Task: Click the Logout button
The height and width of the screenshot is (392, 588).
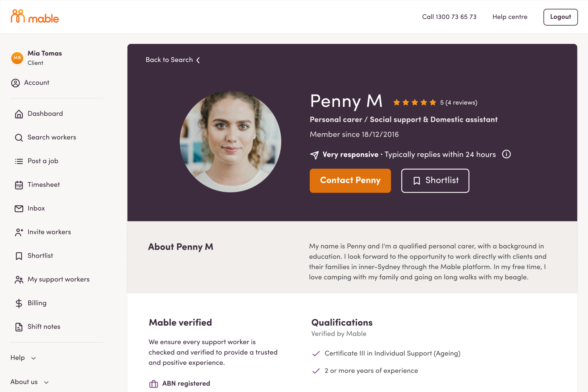Action: coord(560,17)
